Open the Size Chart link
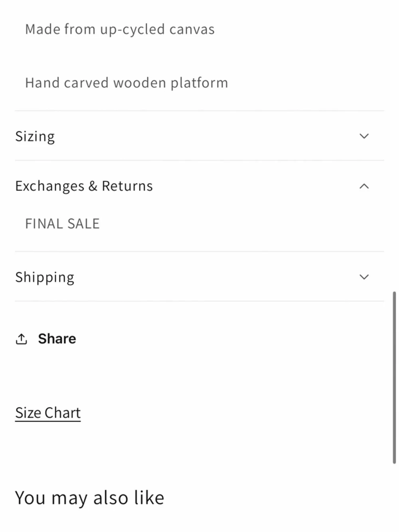Image resolution: width=399 pixels, height=532 pixels. [48, 413]
